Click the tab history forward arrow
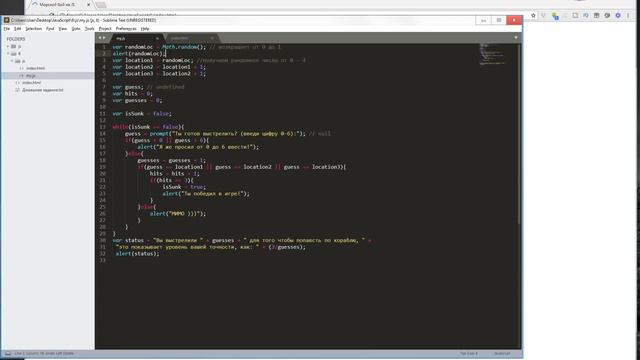 104,38
